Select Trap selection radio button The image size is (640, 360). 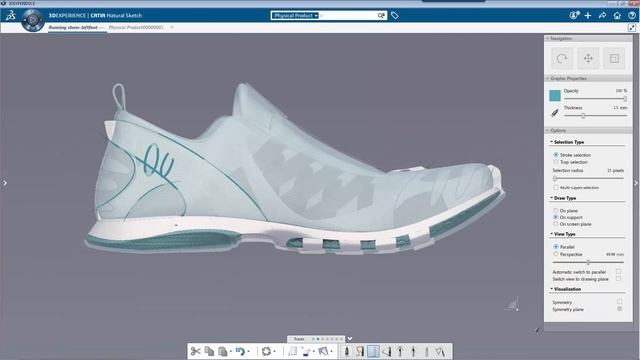[x=556, y=162]
